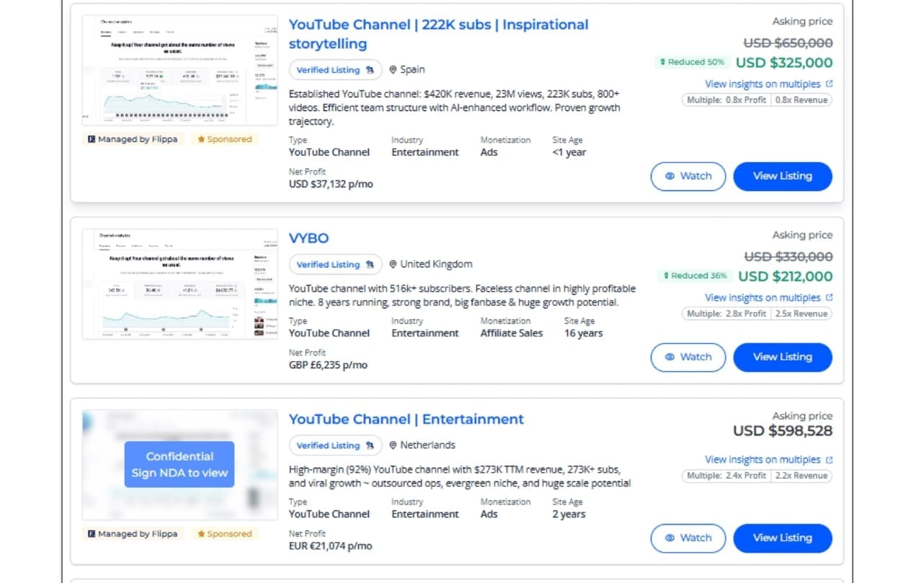The width and height of the screenshot is (924, 583).
Task: Click the Flippa logo icon on Netherlands listing badge
Action: [x=92, y=534]
